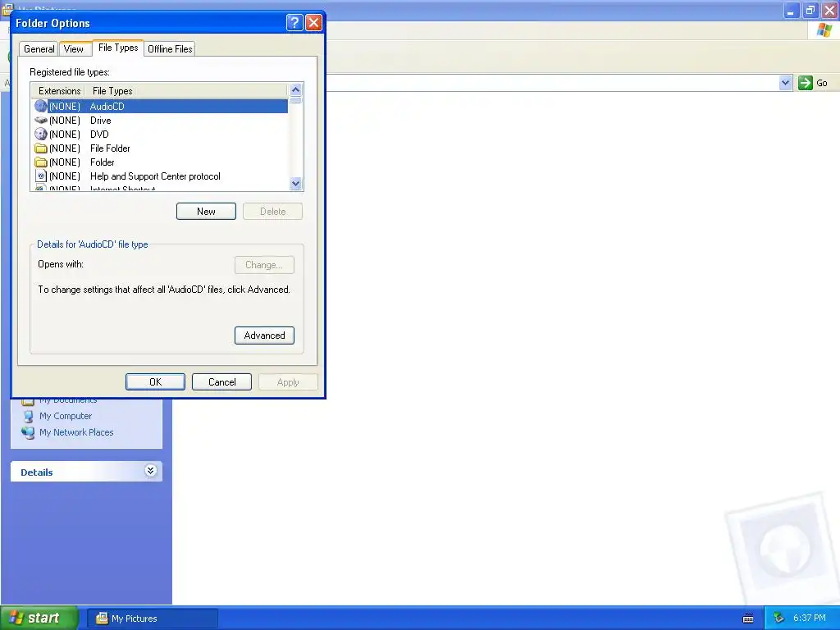Click file type list scroll down arrow
The image size is (840, 630).
click(295, 183)
